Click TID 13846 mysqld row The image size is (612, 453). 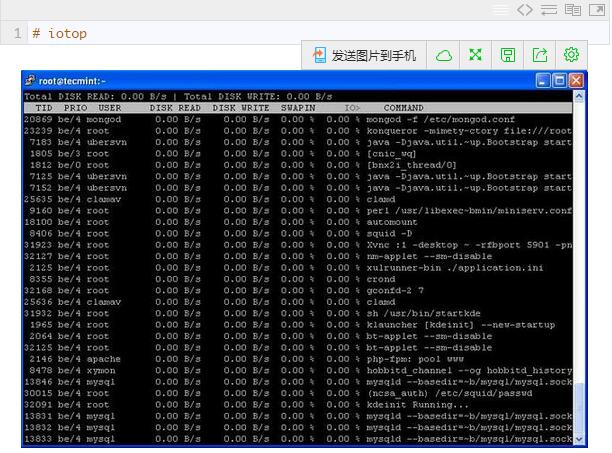pos(298,382)
